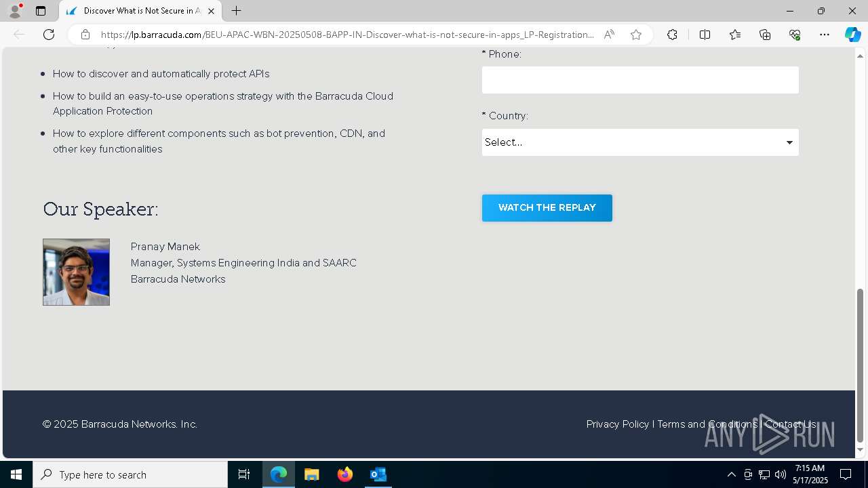Restore down the Edge window
This screenshot has width=868, height=488.
tap(821, 11)
